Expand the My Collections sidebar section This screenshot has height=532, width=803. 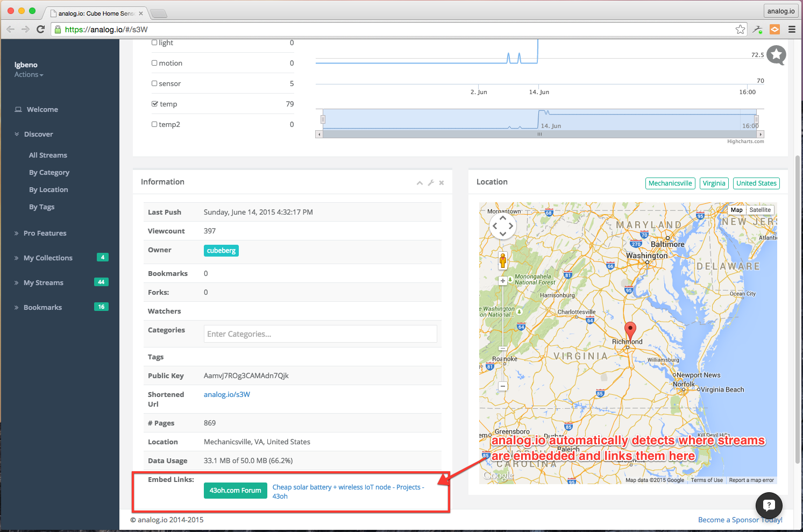point(44,258)
